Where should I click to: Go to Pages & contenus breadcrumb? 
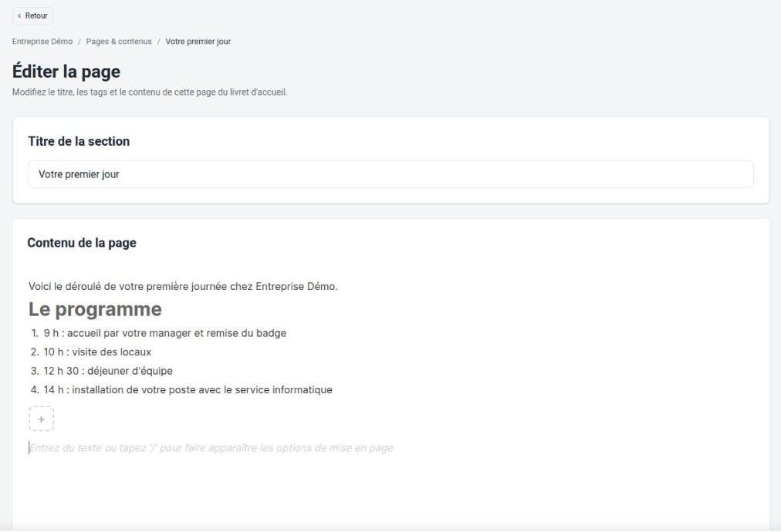click(x=119, y=42)
